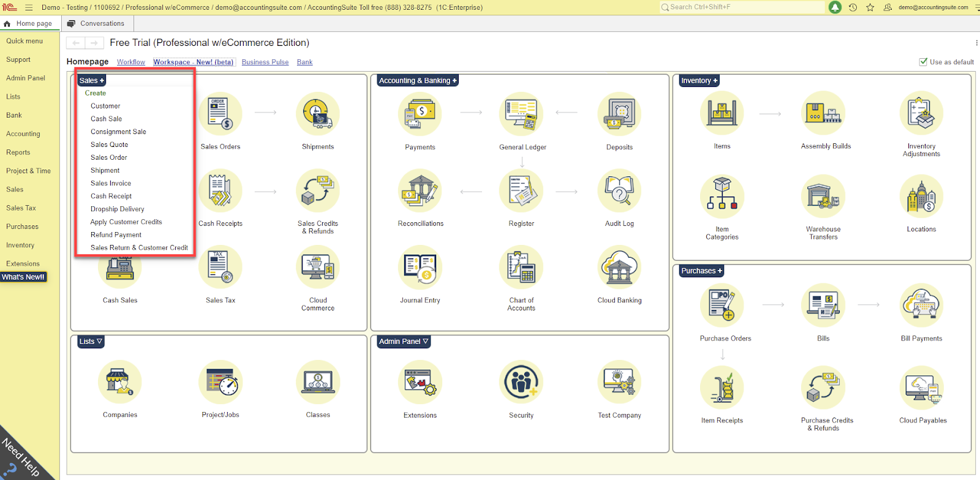The width and height of the screenshot is (980, 480).
Task: Open the hamburger main menu icon
Action: (29, 7)
